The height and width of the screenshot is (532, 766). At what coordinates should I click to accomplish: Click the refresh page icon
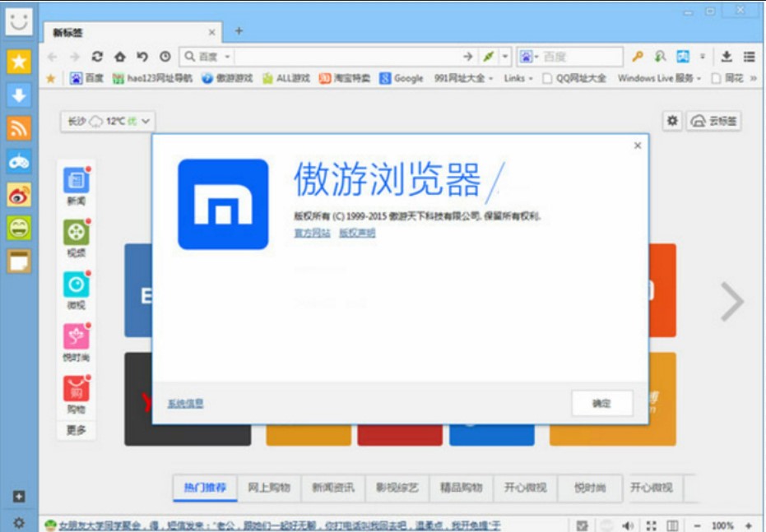pyautogui.click(x=97, y=57)
